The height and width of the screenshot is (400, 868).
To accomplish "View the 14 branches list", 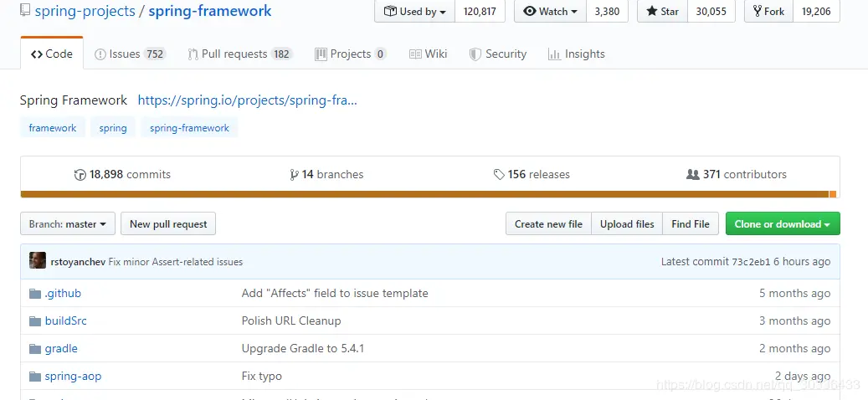I will coord(326,174).
